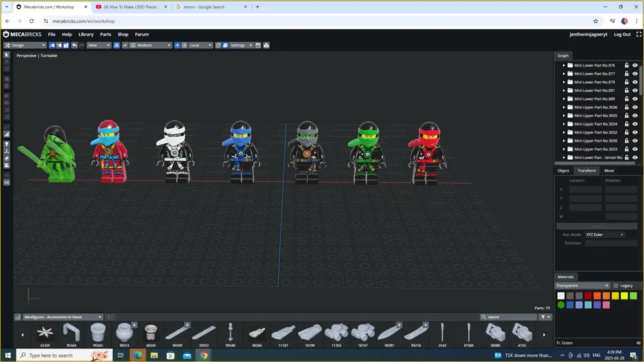
Task: Expand Mini Upper Part No.3033 tree node
Action: click(x=564, y=149)
